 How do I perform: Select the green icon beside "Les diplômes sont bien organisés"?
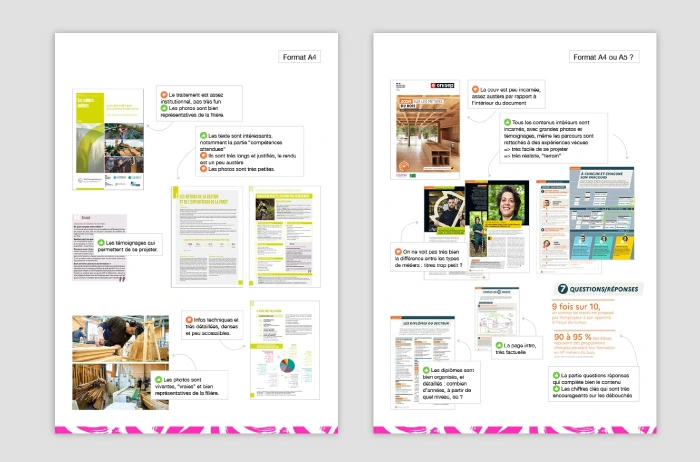425,370
